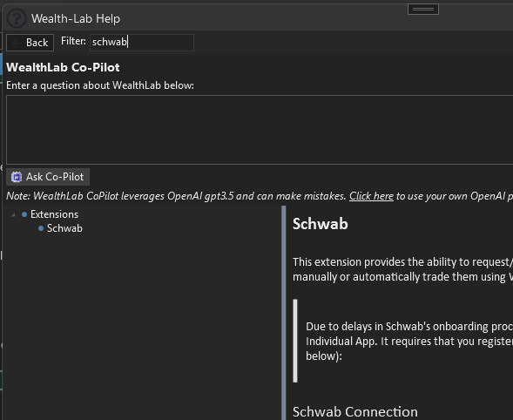Click the WealthLab Co-Pilot heading
Image resolution: width=513 pixels, height=420 pixels.
[x=63, y=67]
